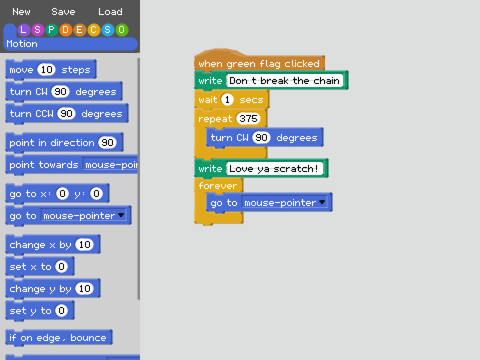Select the orange D category circle

65,30
